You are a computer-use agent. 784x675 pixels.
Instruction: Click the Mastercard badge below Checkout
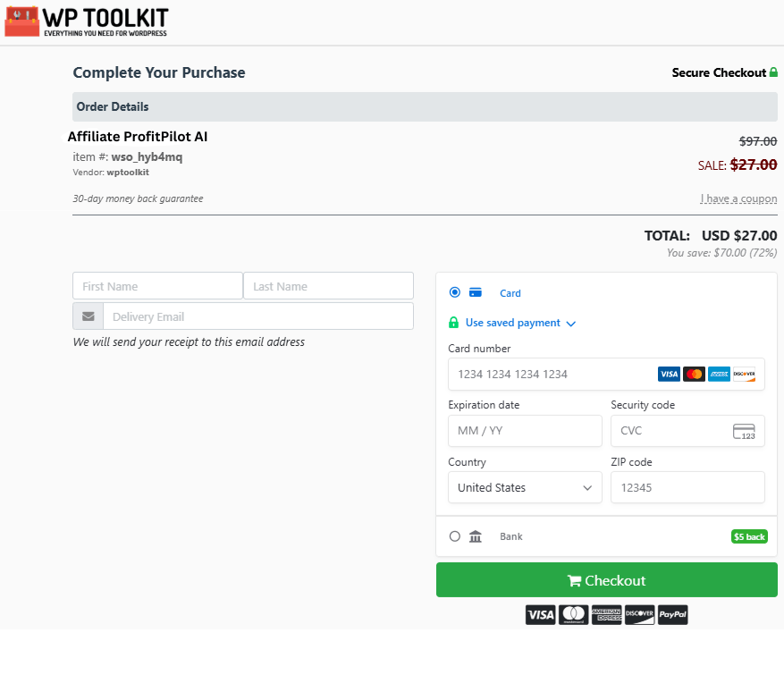click(x=574, y=614)
